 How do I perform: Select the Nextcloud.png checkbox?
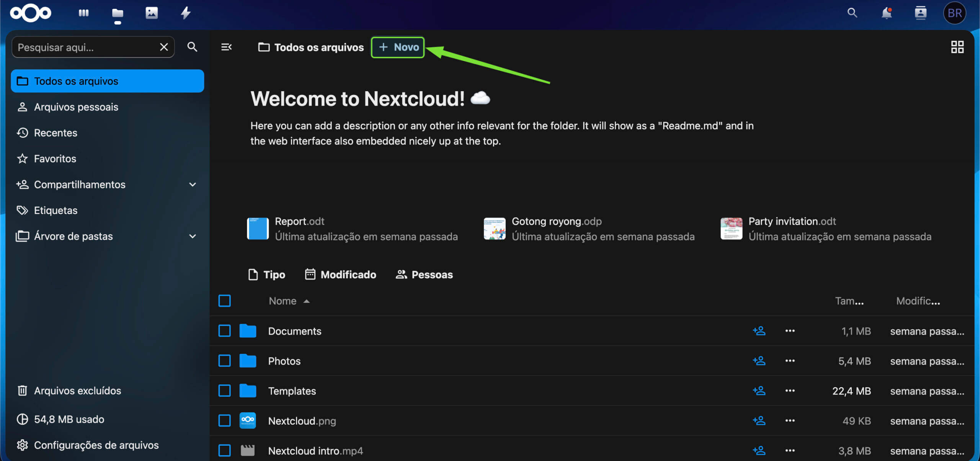(224, 420)
